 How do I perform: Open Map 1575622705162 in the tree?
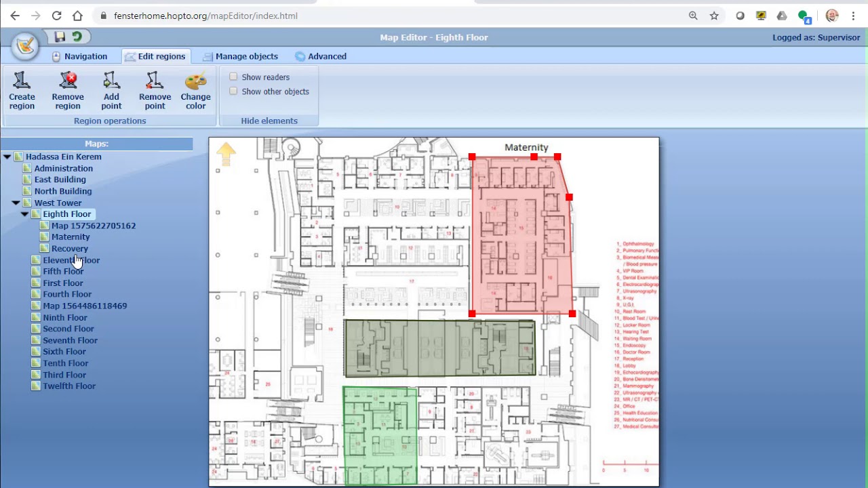coord(94,226)
